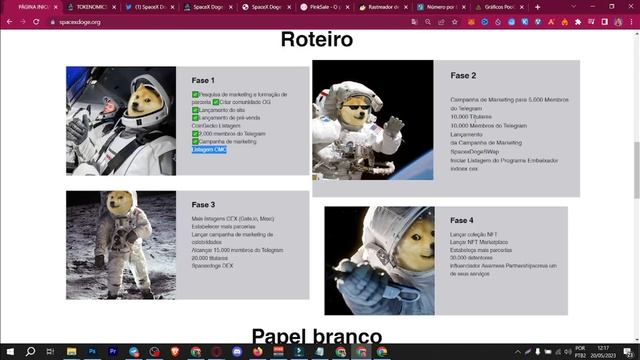
Task: Reload the spacexdoge.org page
Action: (x=36, y=22)
